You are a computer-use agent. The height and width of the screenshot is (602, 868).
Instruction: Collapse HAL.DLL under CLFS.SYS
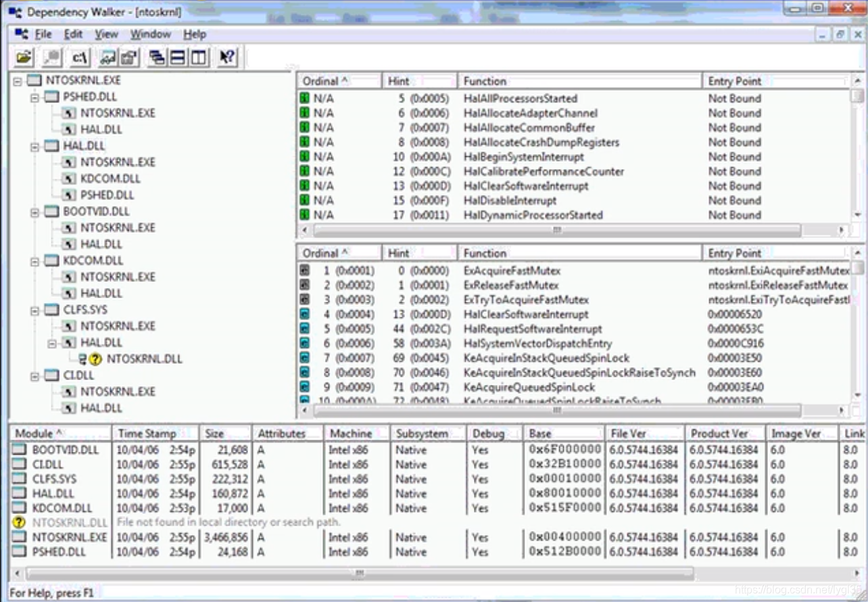[53, 343]
